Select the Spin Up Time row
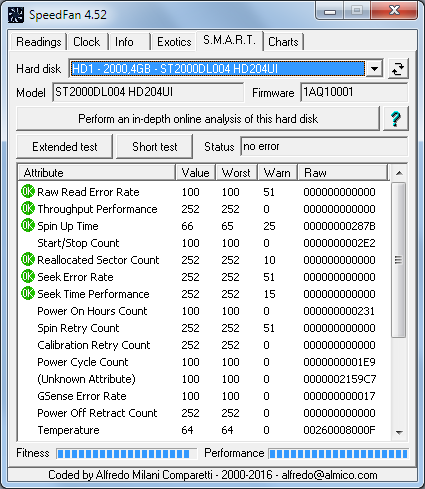The height and width of the screenshot is (489, 425). [204, 226]
